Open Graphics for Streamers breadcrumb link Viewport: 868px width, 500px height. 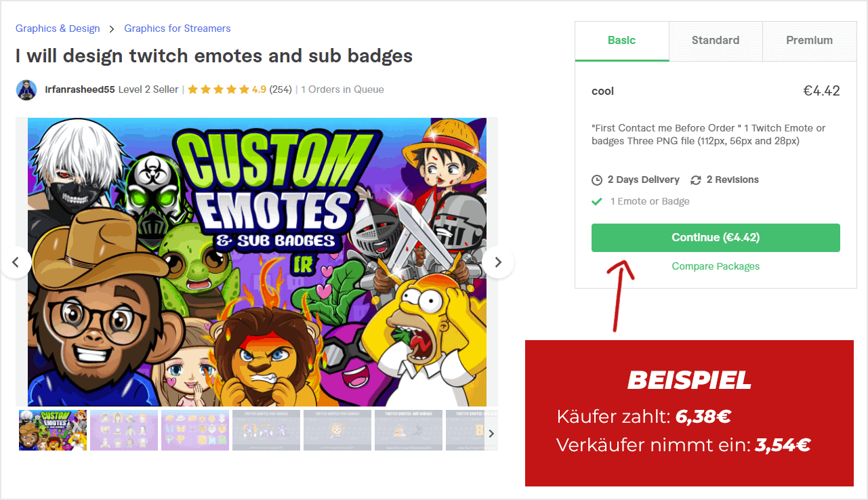click(x=178, y=28)
